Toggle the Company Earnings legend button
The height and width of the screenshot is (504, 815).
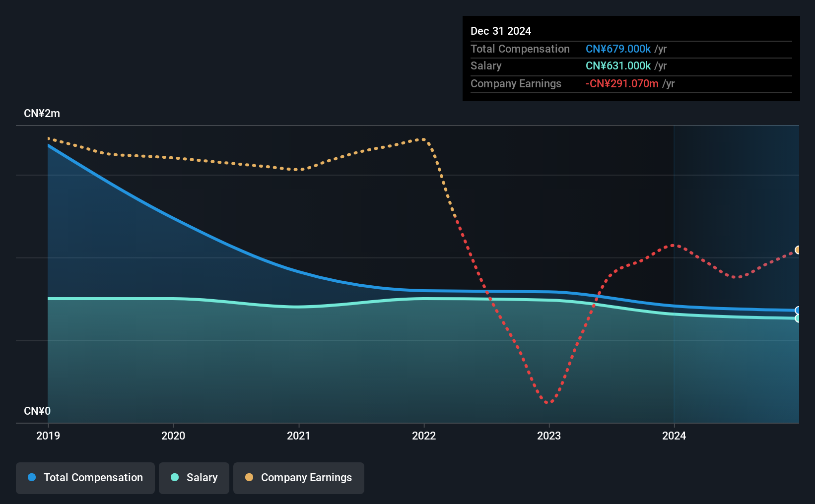[x=299, y=478]
